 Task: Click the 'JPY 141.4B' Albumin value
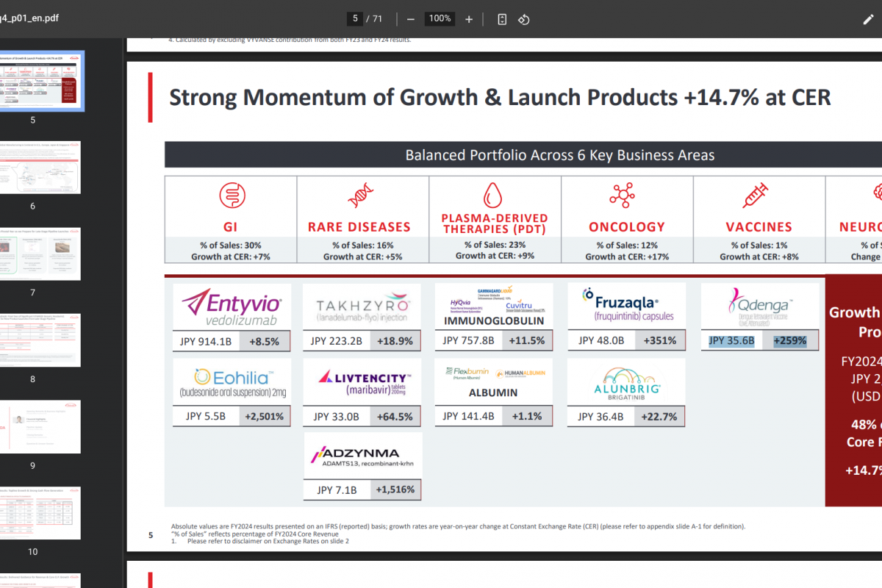point(469,416)
